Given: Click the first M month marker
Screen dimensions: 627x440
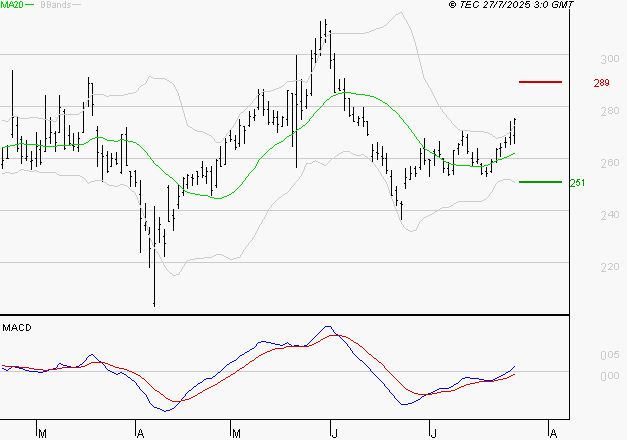Looking at the screenshot, I should click(42, 434).
